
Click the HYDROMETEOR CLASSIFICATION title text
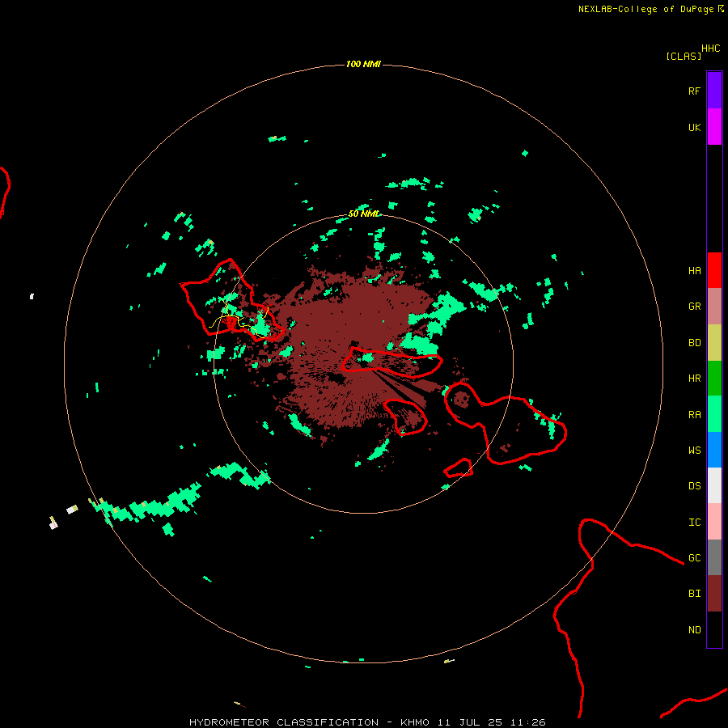click(284, 722)
